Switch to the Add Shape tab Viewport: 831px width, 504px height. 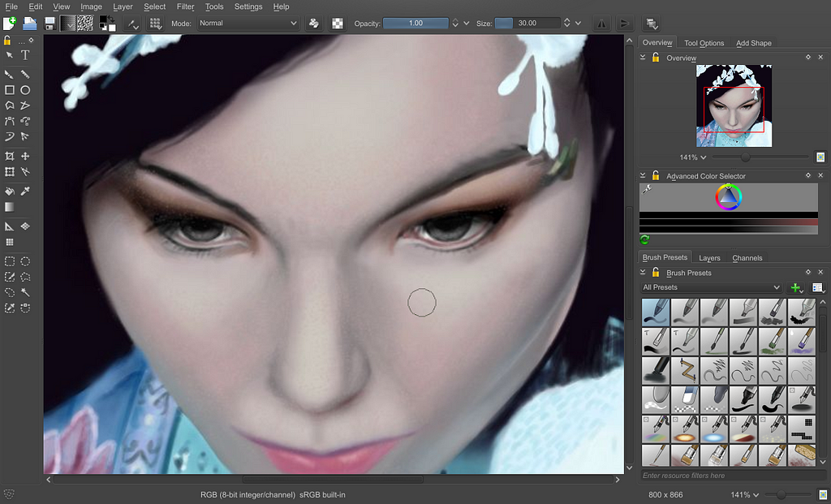[x=754, y=43]
